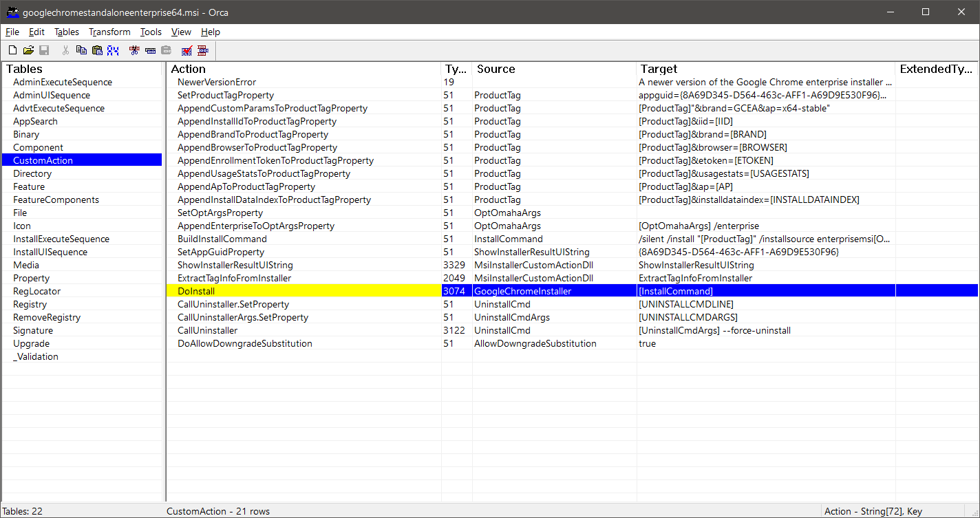Click the CallUninstaller action cell

304,330
